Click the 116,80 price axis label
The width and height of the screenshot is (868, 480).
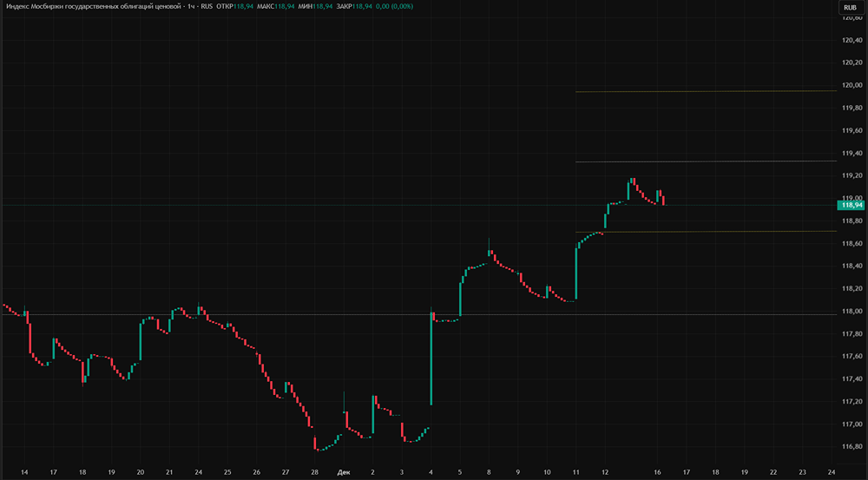point(852,447)
